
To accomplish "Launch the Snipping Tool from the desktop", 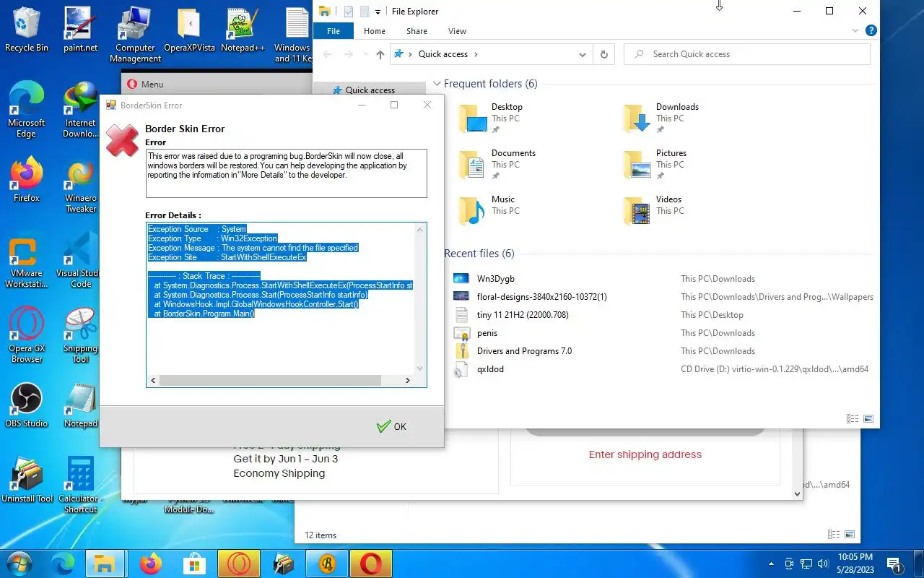I will tap(81, 335).
